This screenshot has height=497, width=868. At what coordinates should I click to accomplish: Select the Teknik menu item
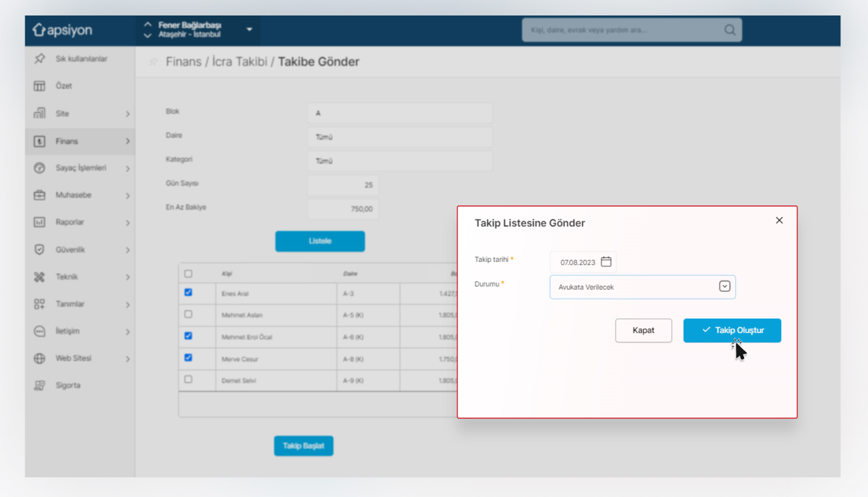click(x=80, y=277)
